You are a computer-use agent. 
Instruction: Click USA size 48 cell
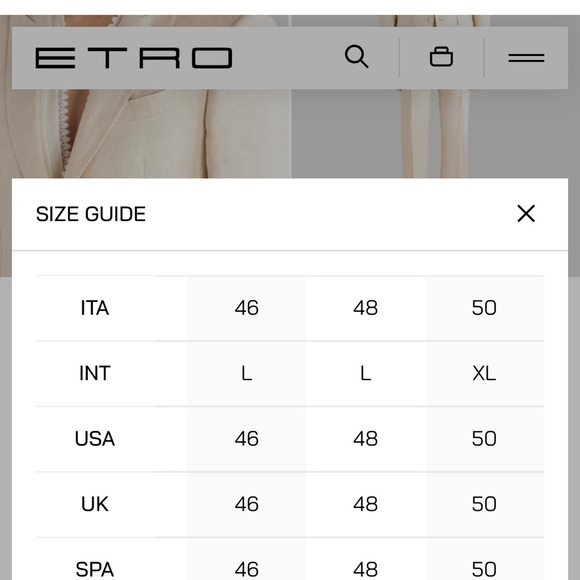coord(365,439)
